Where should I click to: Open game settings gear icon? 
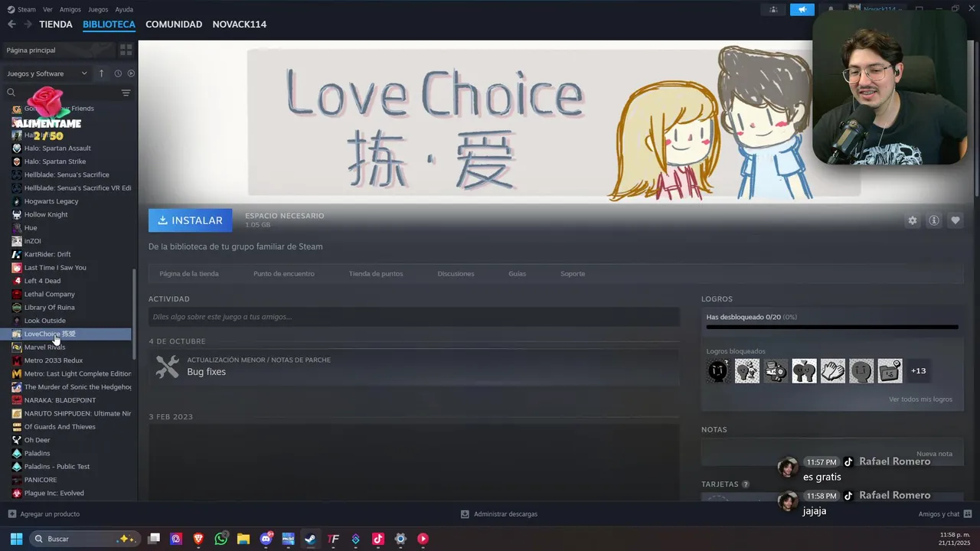click(x=912, y=220)
